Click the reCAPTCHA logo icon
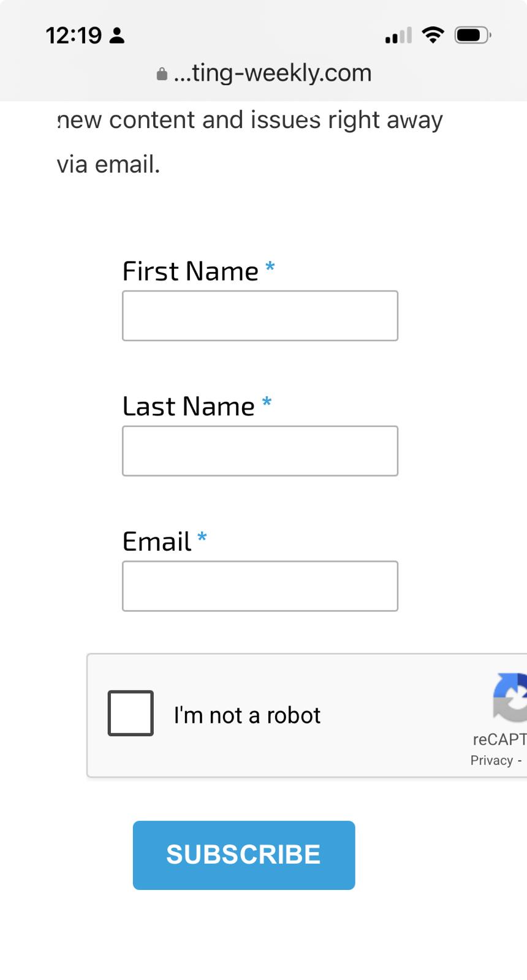This screenshot has height=980, width=527. tap(511, 698)
